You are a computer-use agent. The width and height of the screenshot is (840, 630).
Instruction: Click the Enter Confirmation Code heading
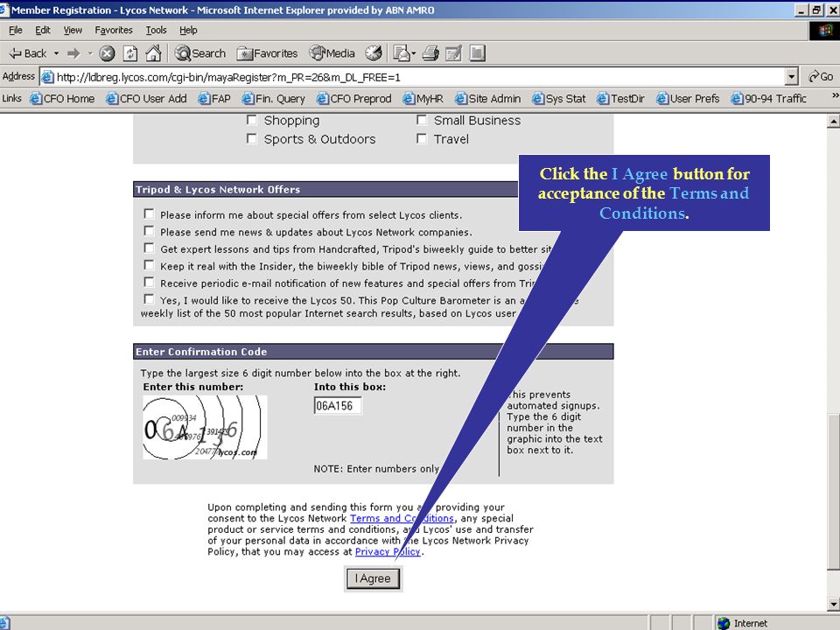pyautogui.click(x=201, y=352)
